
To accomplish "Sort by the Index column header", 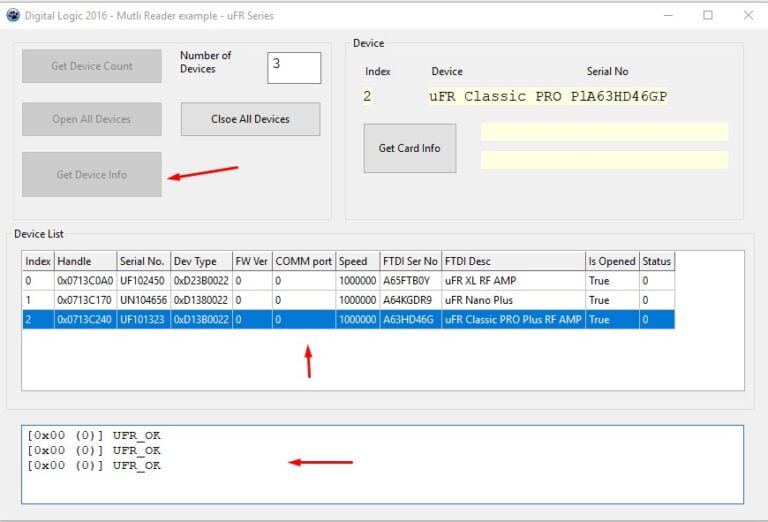I will pyautogui.click(x=38, y=261).
